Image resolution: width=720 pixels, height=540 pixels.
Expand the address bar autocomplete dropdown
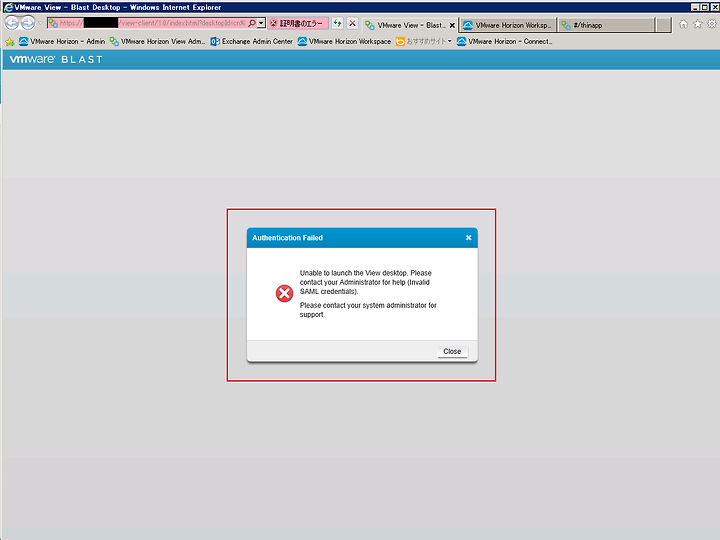261,23
